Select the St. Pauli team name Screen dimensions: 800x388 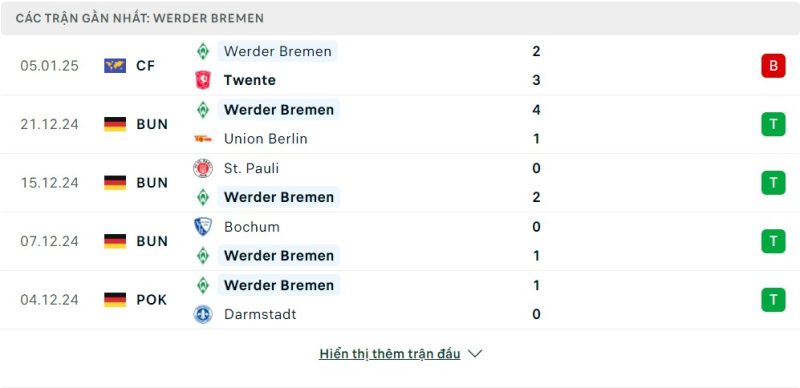(252, 168)
